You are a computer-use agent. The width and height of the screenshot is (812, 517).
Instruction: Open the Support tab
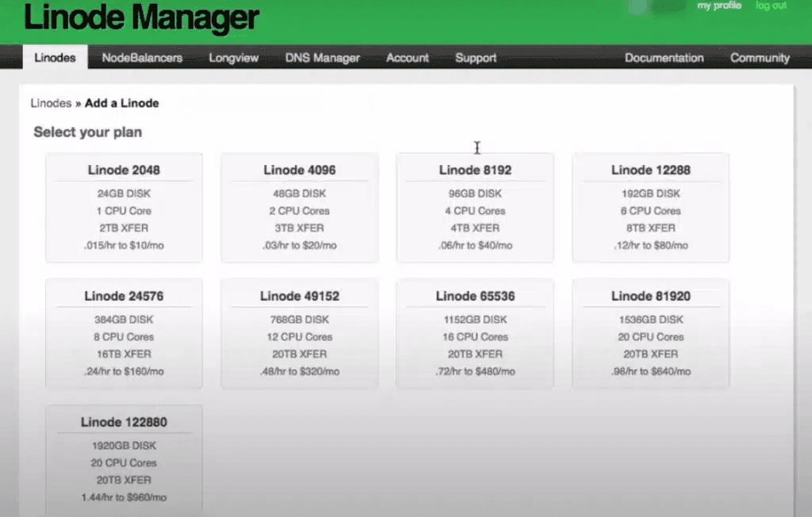click(x=476, y=58)
